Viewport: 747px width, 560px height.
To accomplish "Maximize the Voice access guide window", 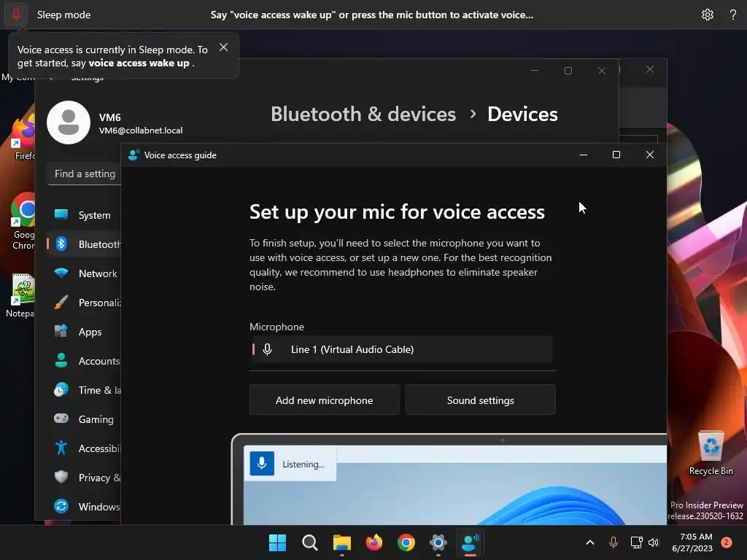I will click(x=616, y=155).
